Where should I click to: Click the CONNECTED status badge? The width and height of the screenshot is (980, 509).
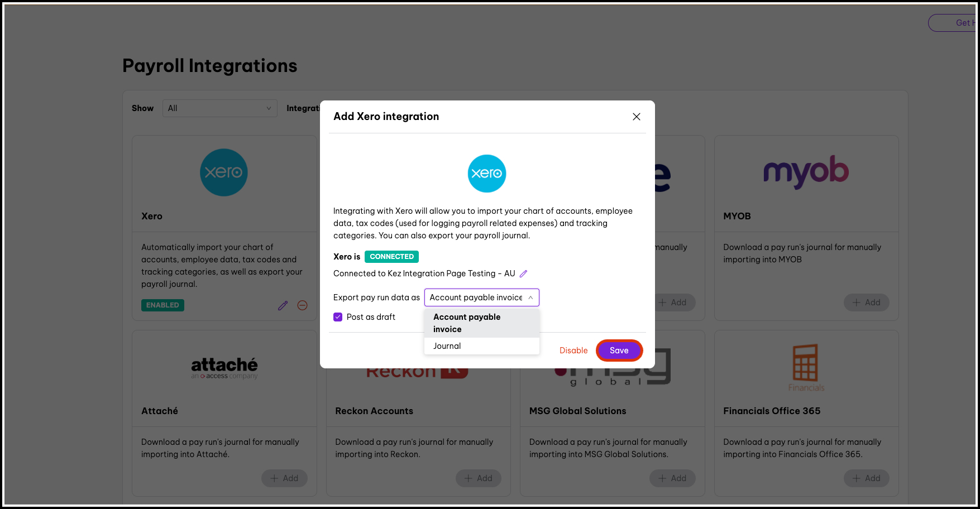point(391,257)
